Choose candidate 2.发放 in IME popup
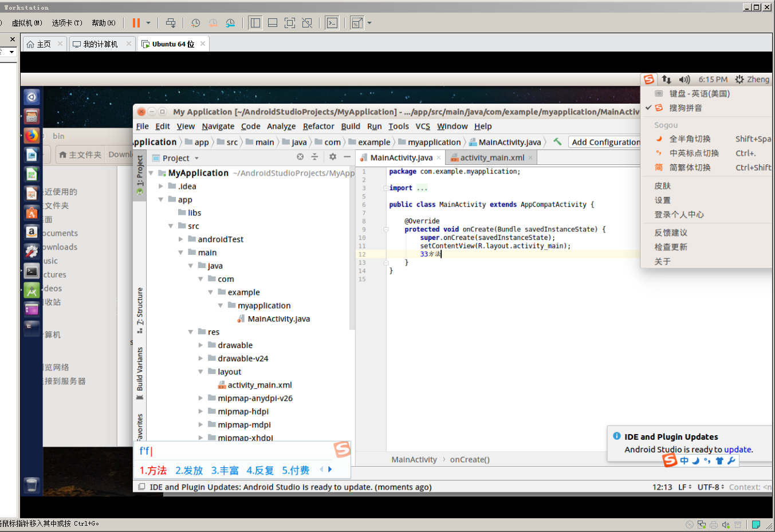Image resolution: width=775 pixels, height=532 pixels. (189, 470)
